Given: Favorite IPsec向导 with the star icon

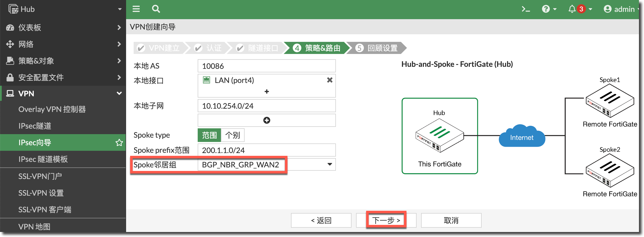Looking at the screenshot, I should click(x=119, y=143).
